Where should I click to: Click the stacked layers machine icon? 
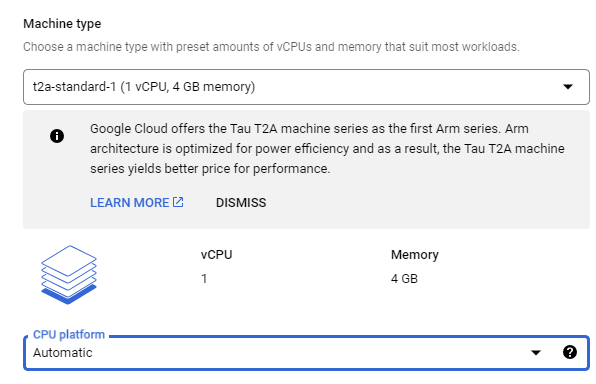69,275
